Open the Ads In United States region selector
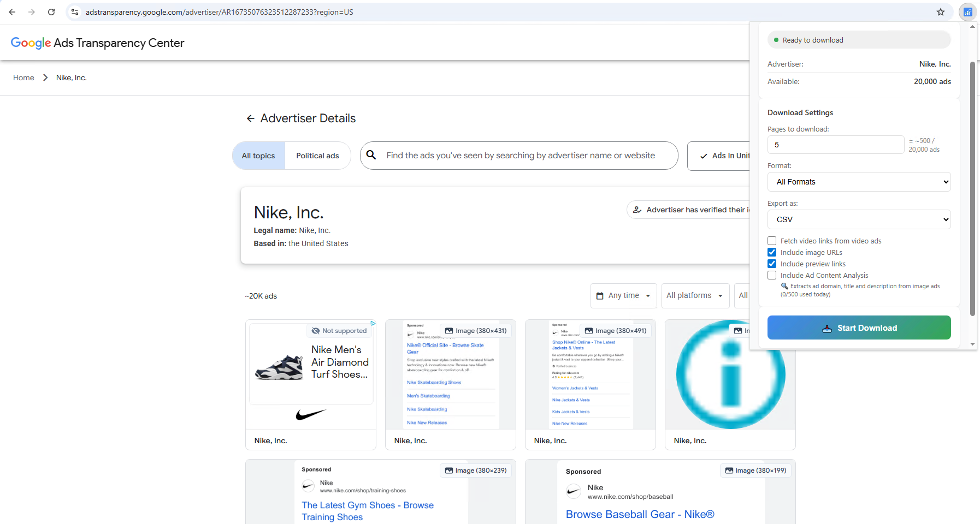The image size is (980, 524). 719,156
